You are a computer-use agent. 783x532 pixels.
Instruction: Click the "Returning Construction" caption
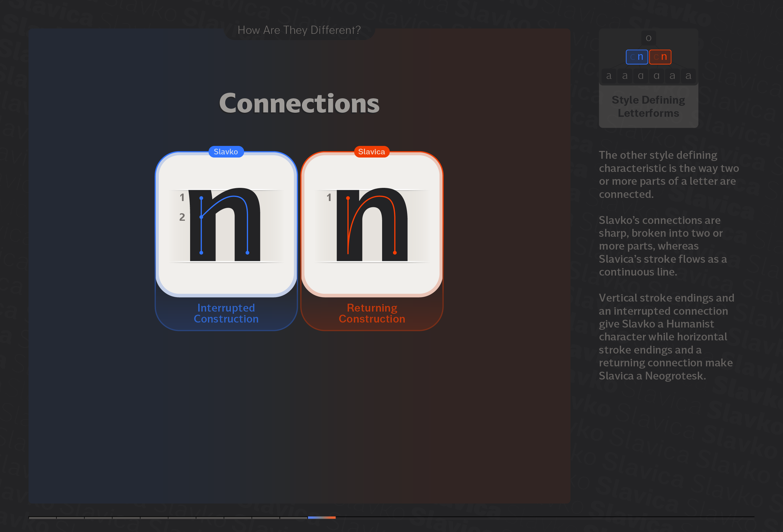point(372,313)
